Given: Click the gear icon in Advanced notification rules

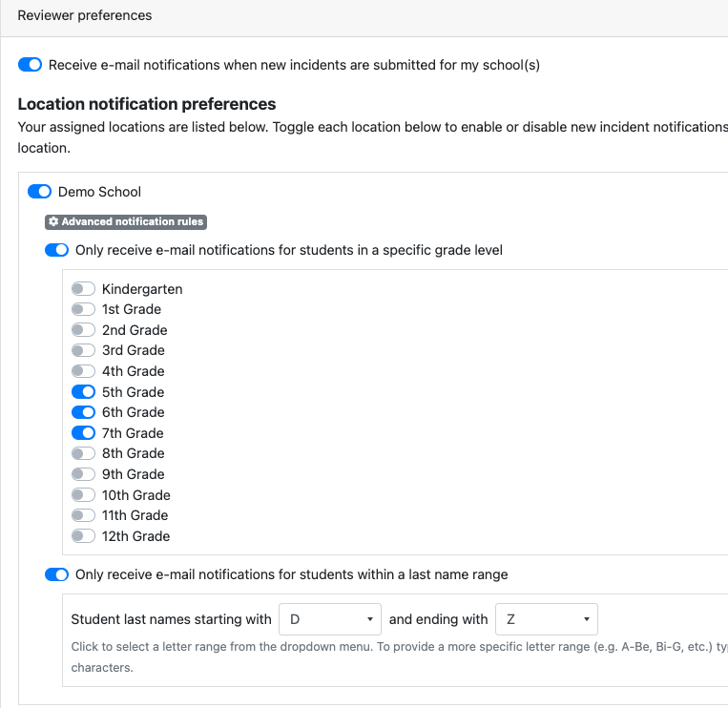Looking at the screenshot, I should 53,222.
